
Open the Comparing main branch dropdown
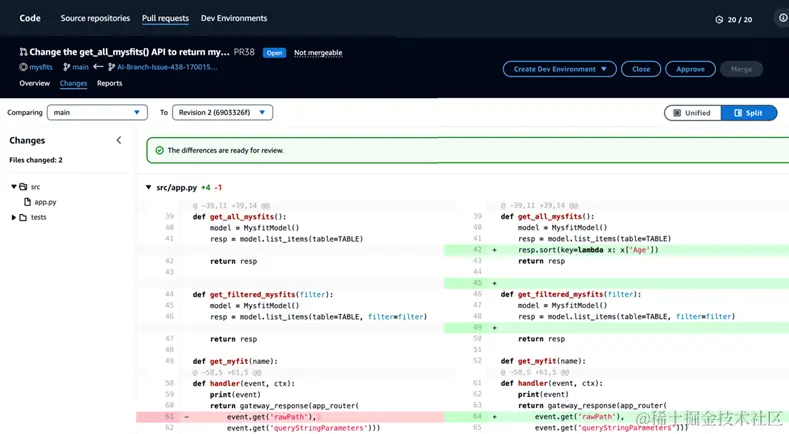pyautogui.click(x=97, y=112)
